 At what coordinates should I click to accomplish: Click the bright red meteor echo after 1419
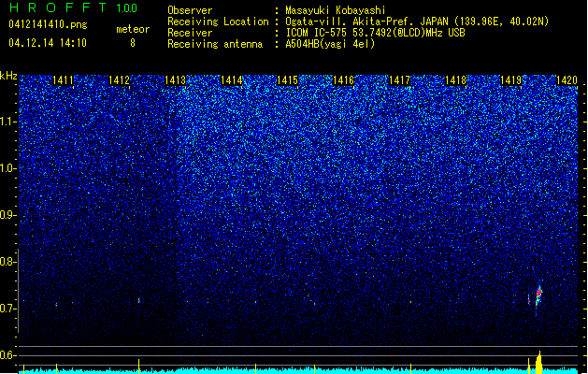pyautogui.click(x=538, y=295)
